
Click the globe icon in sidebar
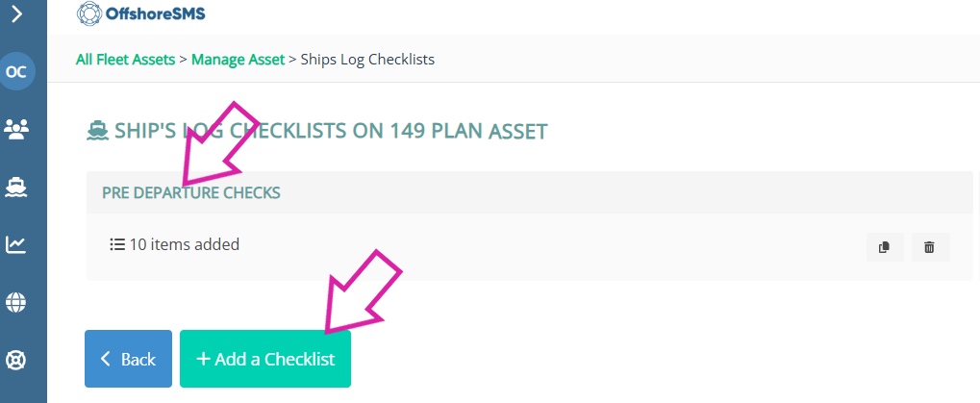pos(16,302)
